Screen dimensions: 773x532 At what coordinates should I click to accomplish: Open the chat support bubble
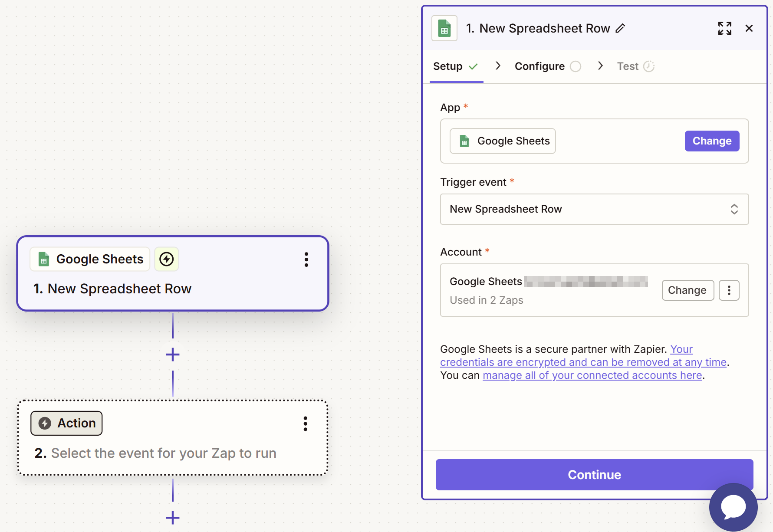click(733, 507)
